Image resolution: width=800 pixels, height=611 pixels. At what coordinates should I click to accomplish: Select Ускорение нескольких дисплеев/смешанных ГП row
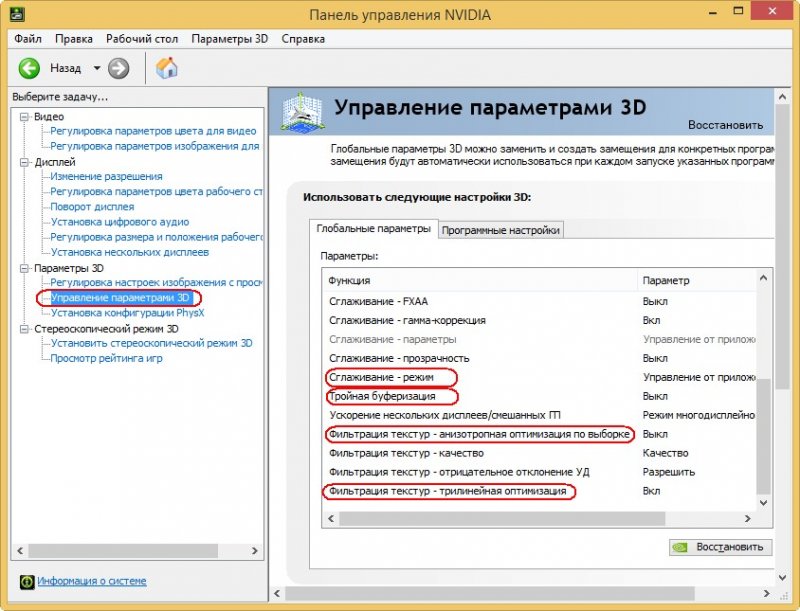click(540, 415)
